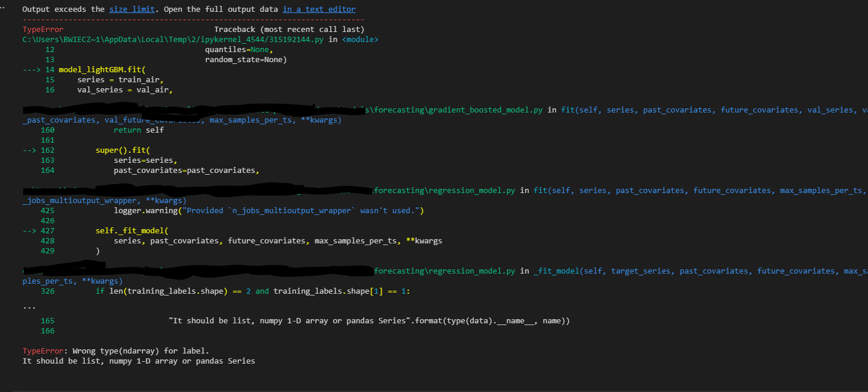Open the full output in a text editor
868x392 pixels.
click(319, 9)
